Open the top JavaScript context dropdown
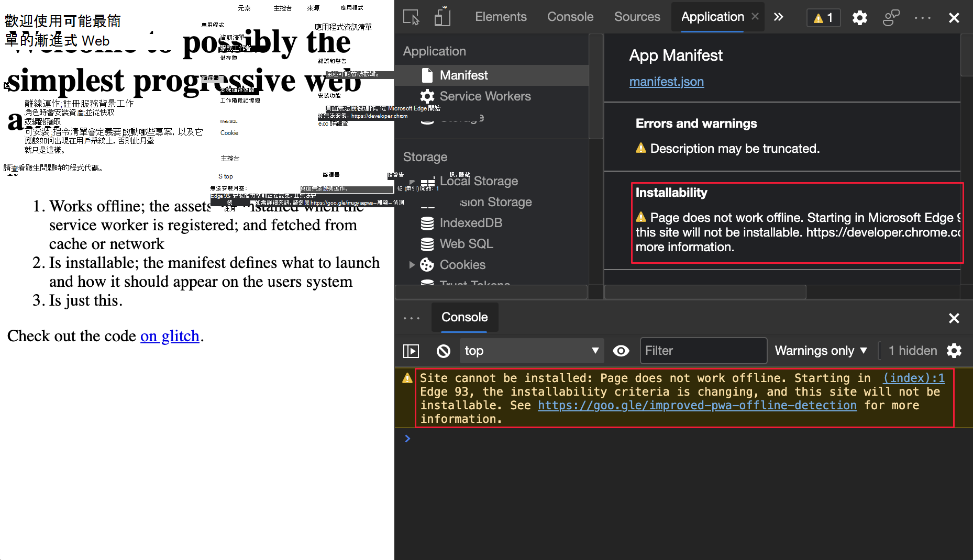973x560 pixels. 532,351
